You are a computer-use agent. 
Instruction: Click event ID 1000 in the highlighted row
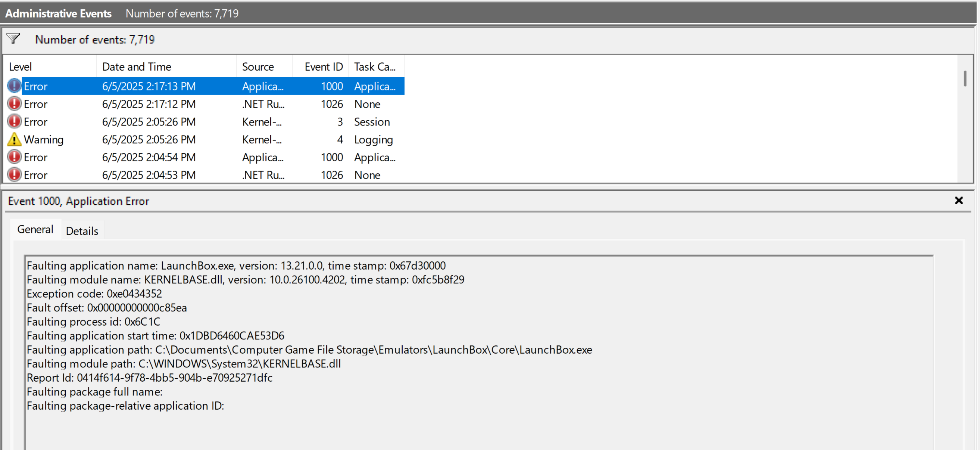tap(332, 86)
